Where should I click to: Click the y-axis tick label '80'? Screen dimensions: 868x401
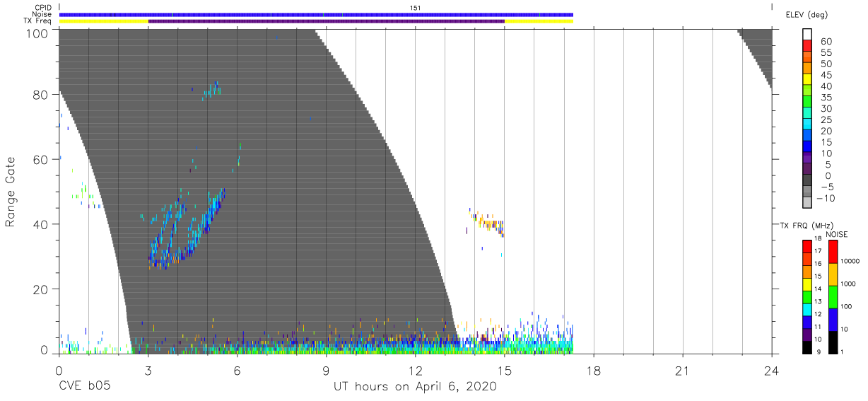tap(42, 95)
